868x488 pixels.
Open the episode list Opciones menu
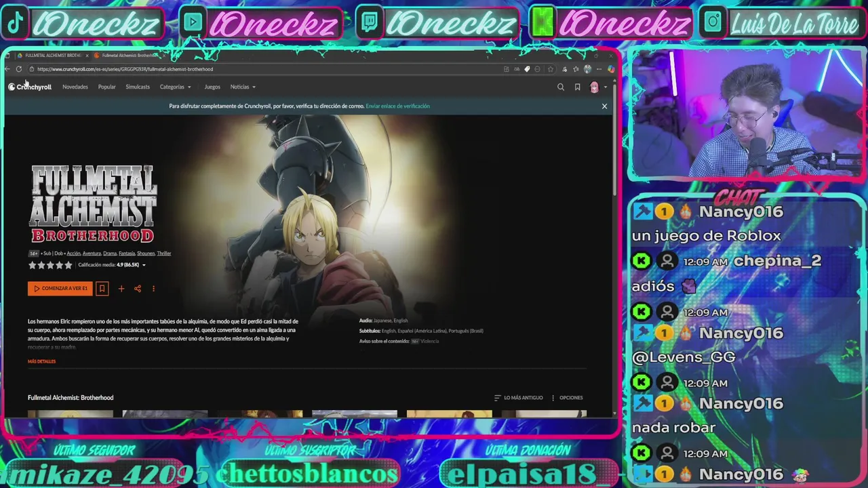pyautogui.click(x=567, y=398)
